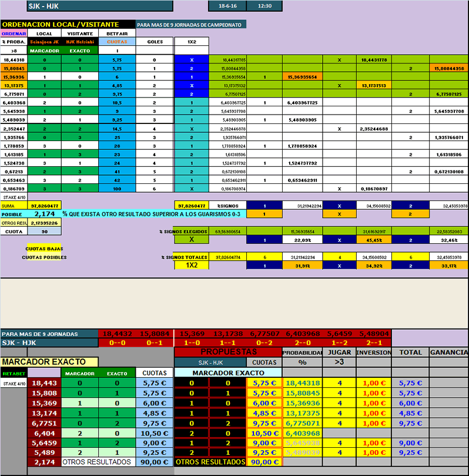The width and height of the screenshot is (469, 476).
Task: Click the odds cell 10,5
Action: coord(117,103)
